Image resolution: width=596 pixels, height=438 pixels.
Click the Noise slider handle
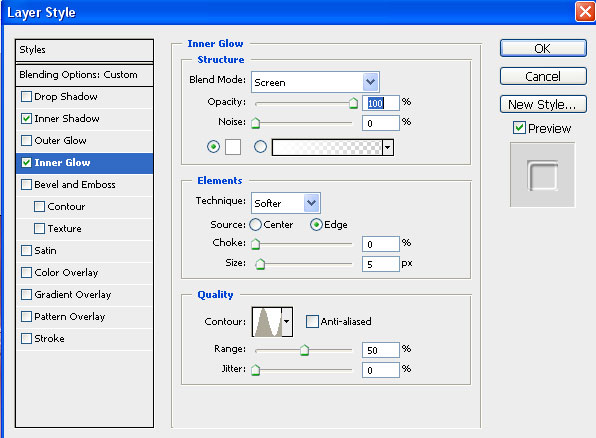pyautogui.click(x=255, y=123)
